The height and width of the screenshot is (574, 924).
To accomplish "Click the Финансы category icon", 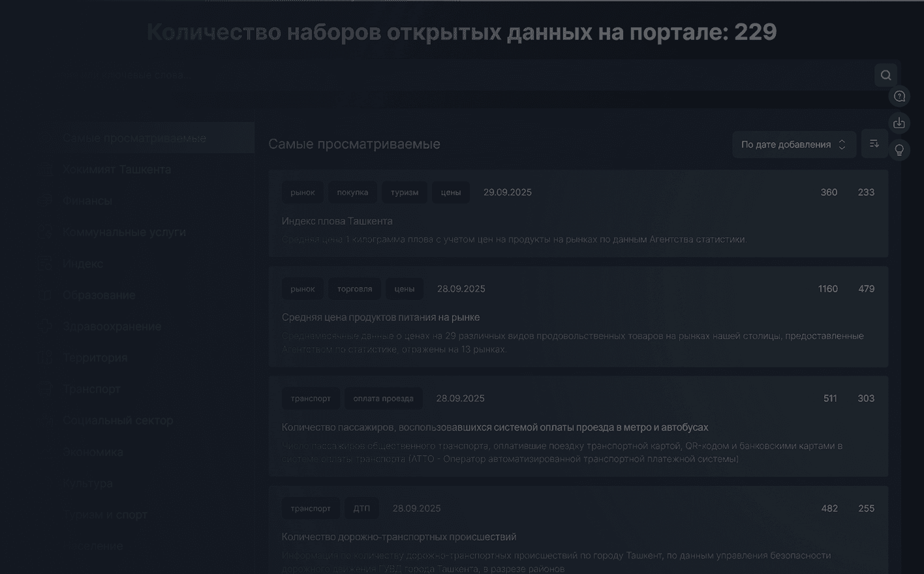I will coord(46,200).
